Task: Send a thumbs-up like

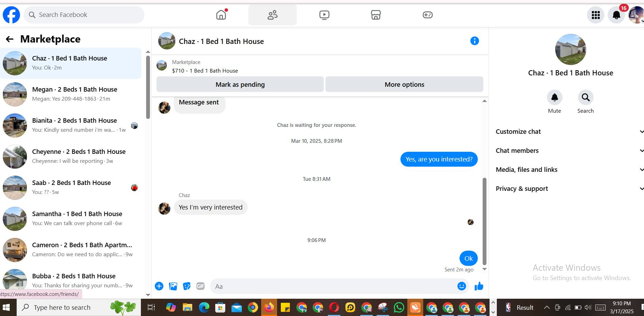Action: (x=479, y=286)
